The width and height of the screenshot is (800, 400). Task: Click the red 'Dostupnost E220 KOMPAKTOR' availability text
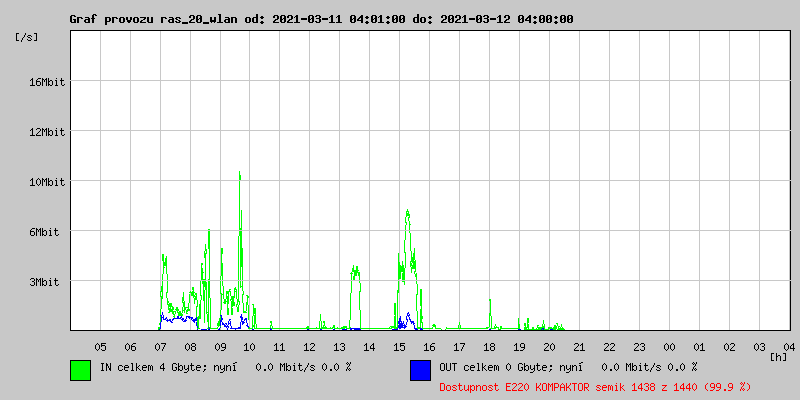595,387
